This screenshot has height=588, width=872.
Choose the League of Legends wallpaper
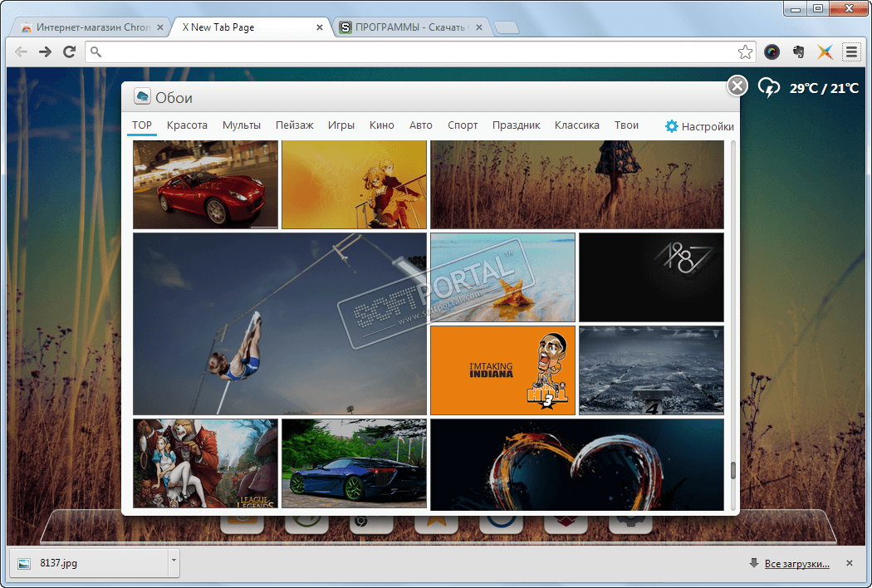[x=205, y=463]
